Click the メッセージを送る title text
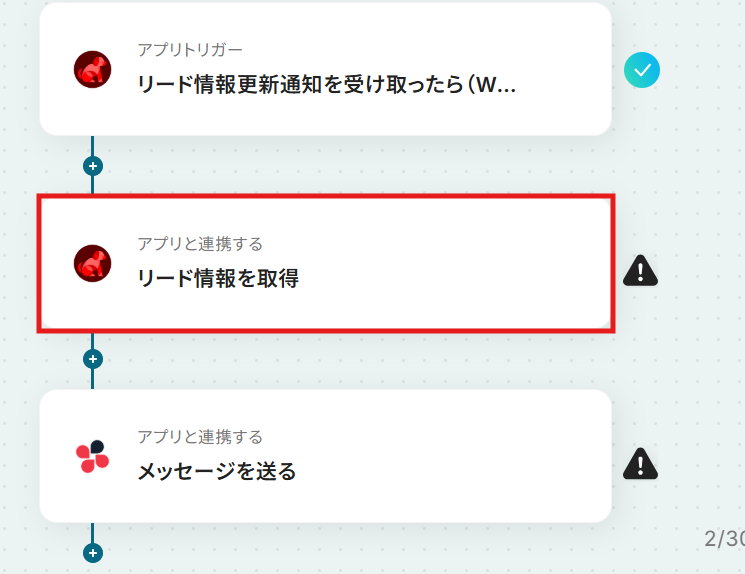Screen dimensions: 745x574 [217, 471]
